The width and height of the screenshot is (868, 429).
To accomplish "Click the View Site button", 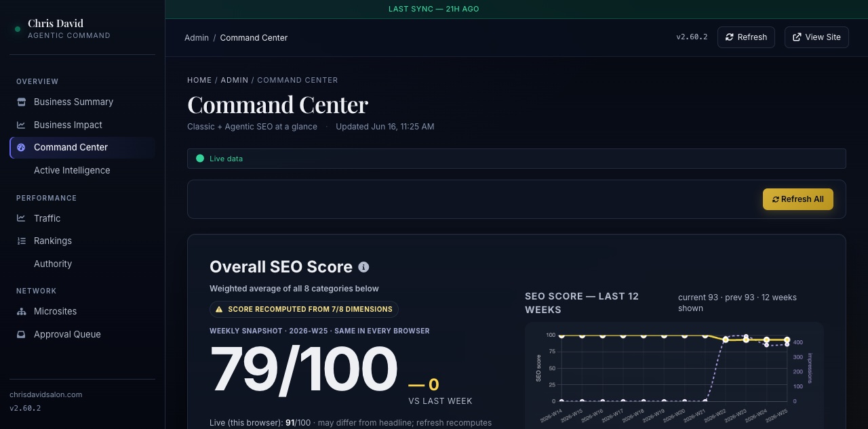I will 816,37.
